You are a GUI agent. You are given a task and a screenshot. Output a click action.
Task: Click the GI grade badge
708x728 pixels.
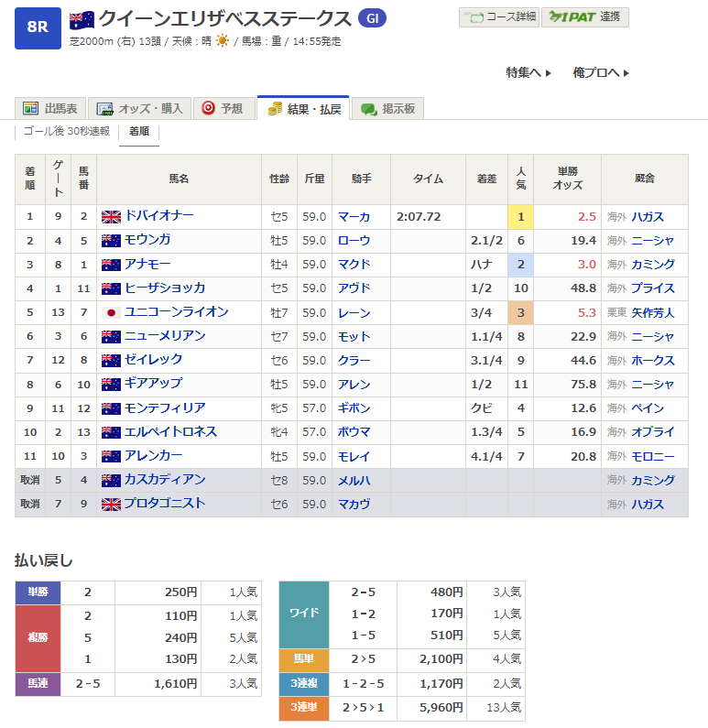pos(371,18)
